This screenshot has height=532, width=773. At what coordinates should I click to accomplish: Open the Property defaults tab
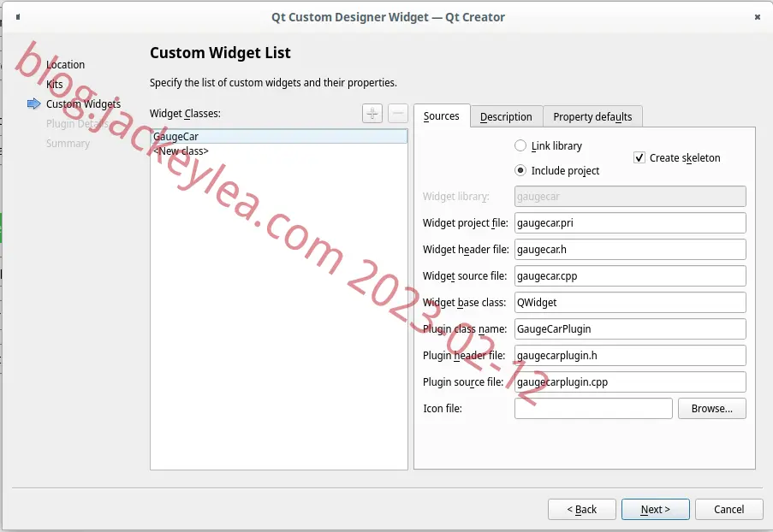click(592, 116)
